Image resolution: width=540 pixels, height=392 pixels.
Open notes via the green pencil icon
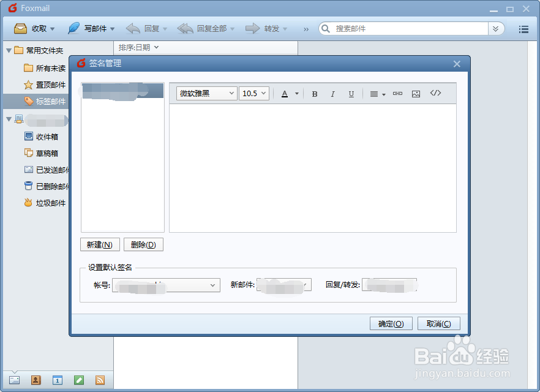(78, 380)
